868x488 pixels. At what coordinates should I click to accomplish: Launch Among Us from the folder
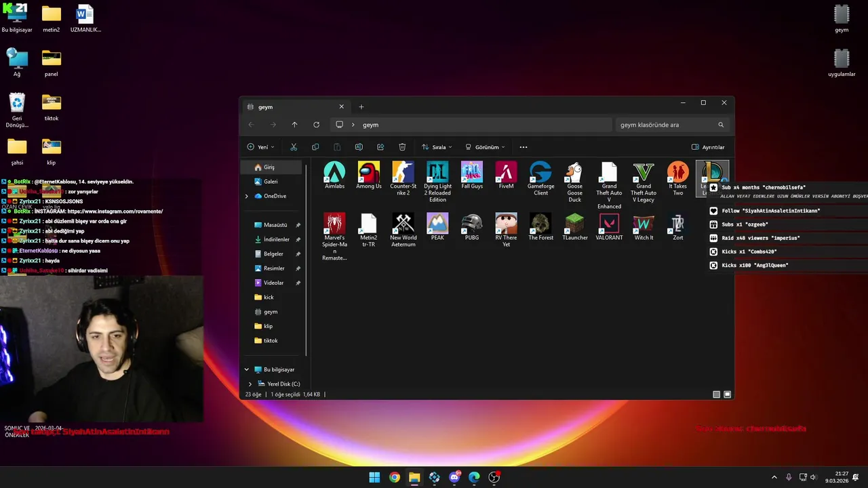pos(369,176)
